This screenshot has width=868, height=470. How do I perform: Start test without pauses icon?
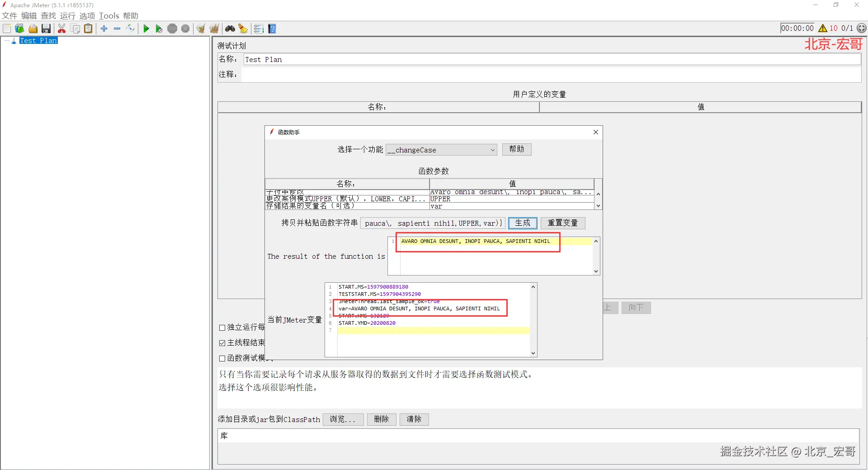coord(159,28)
